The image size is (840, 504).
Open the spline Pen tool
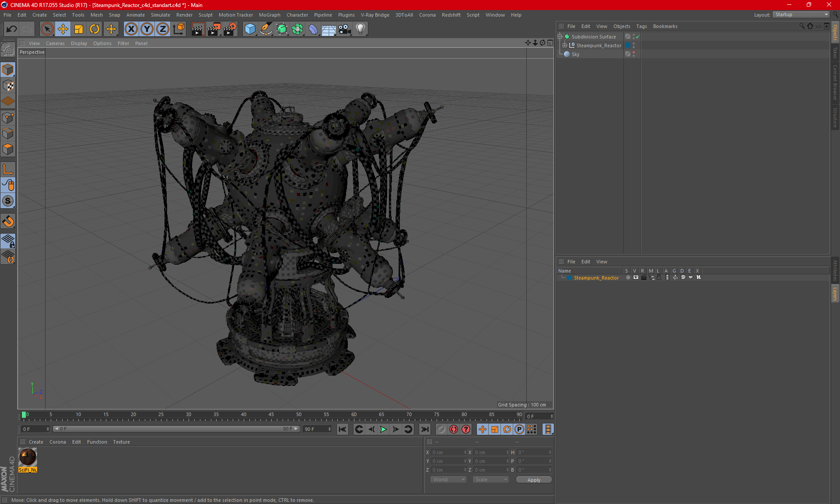coord(266,29)
